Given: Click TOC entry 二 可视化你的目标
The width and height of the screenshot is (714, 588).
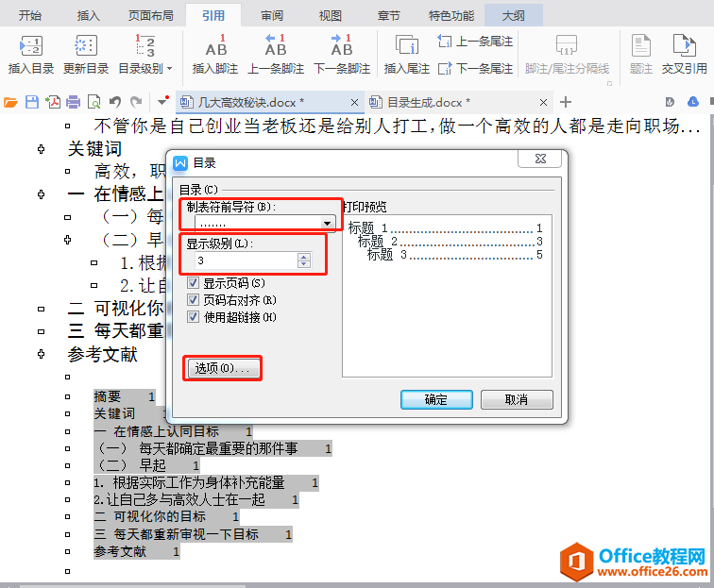Looking at the screenshot, I should point(166,516).
